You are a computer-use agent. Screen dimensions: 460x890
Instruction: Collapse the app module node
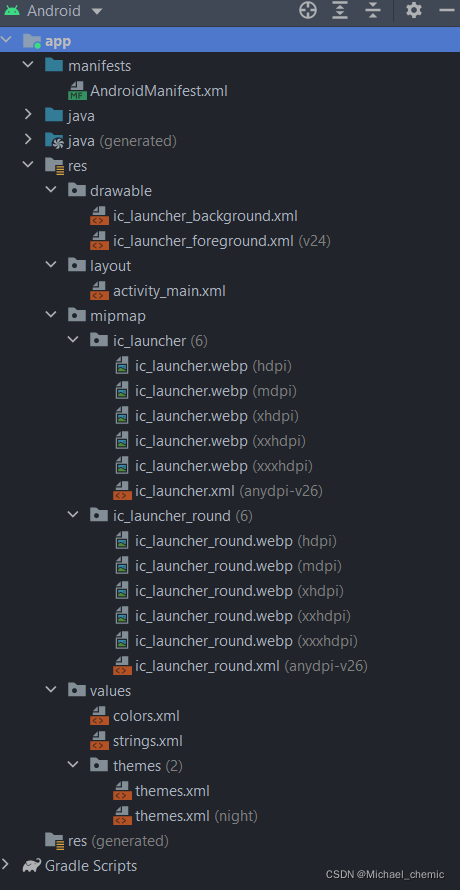click(6, 41)
